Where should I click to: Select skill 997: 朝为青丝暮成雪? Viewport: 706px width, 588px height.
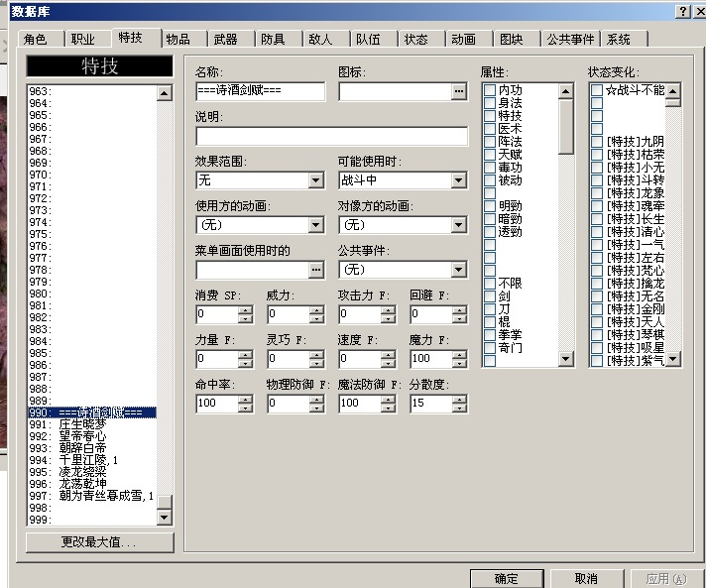click(92, 496)
